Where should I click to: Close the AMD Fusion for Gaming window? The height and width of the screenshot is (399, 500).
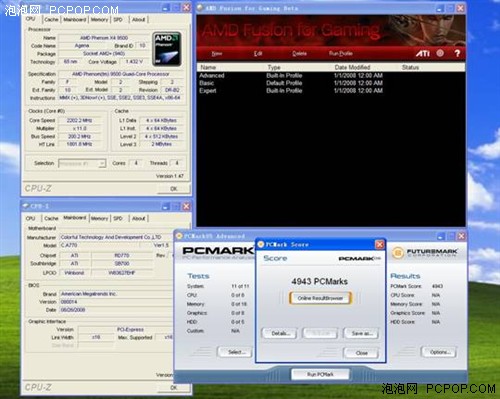click(460, 8)
